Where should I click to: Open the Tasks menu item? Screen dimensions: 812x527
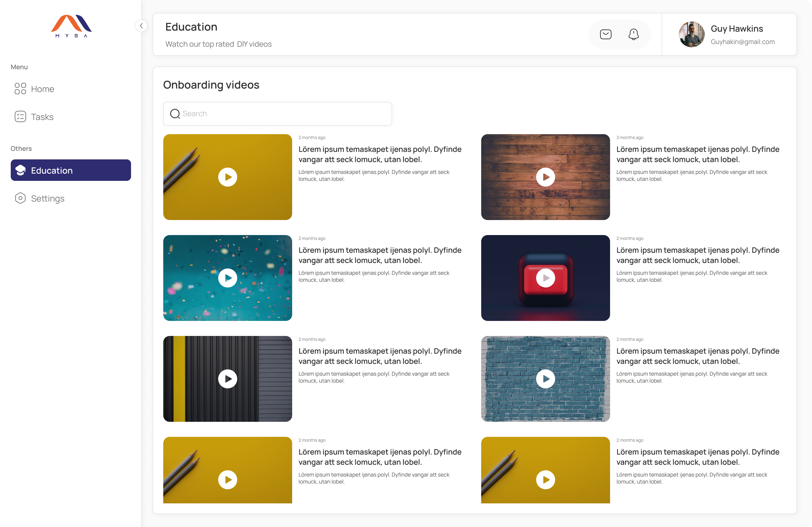click(x=42, y=117)
